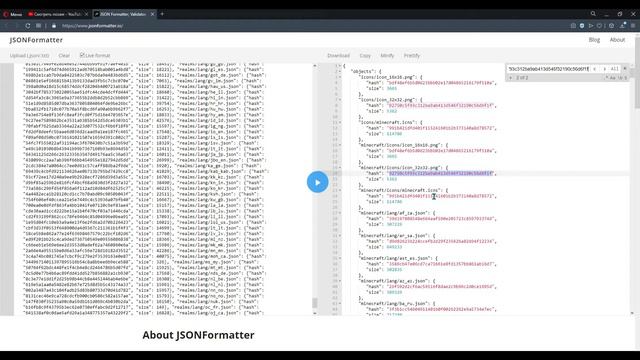Image resolution: width=640 pixels, height=360 pixels.
Task: Collapse the minecraft/icons/minecraft.icns node
Action: [340, 190]
